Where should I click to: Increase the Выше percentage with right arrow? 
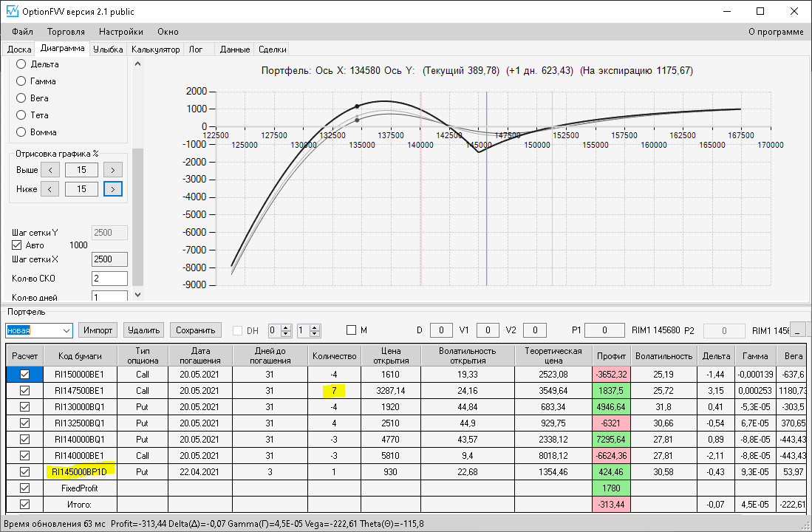click(x=113, y=170)
